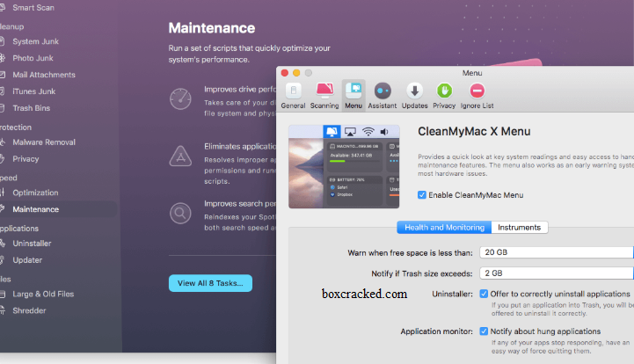Click the Trash Bins sidebar icon
Screen dimensions: 634x364
coord(2,108)
